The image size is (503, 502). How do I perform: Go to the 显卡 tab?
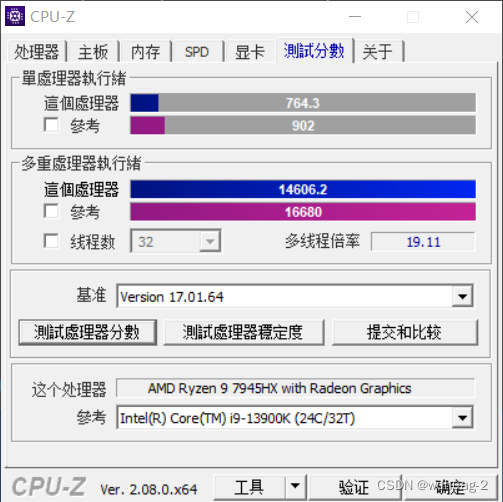(x=250, y=51)
